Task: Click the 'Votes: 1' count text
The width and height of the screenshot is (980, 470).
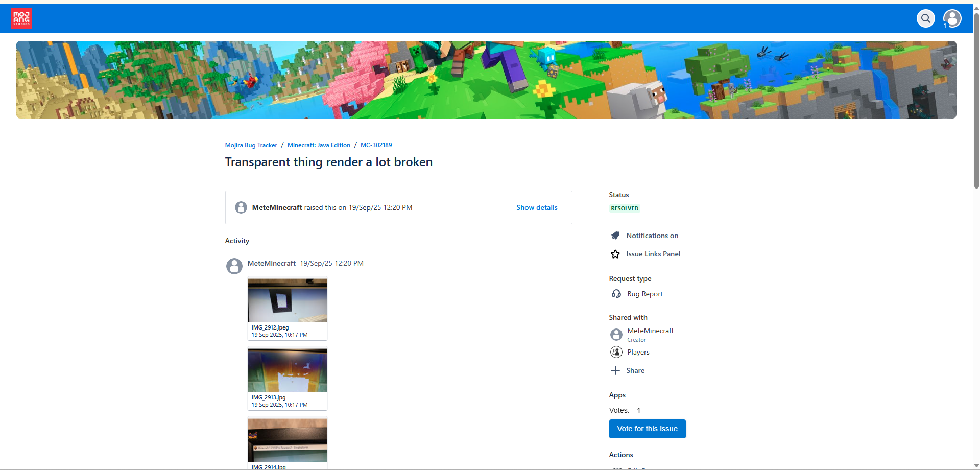Action: tap(625, 410)
